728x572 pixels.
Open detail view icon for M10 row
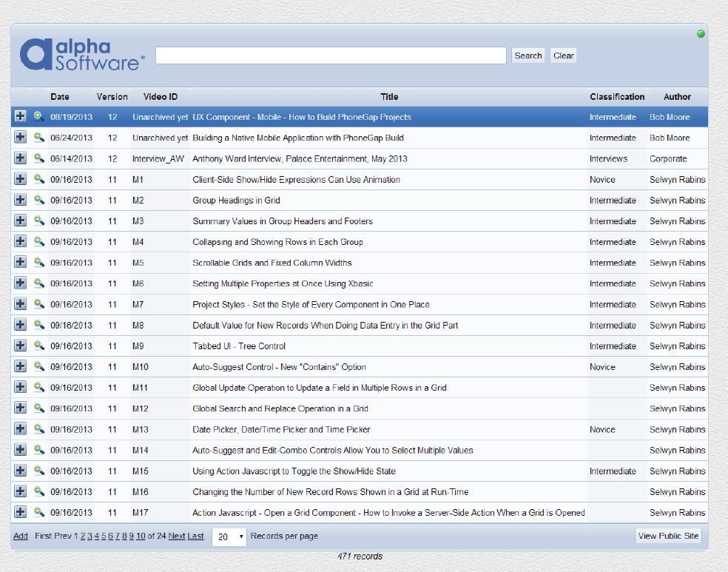[x=39, y=366]
